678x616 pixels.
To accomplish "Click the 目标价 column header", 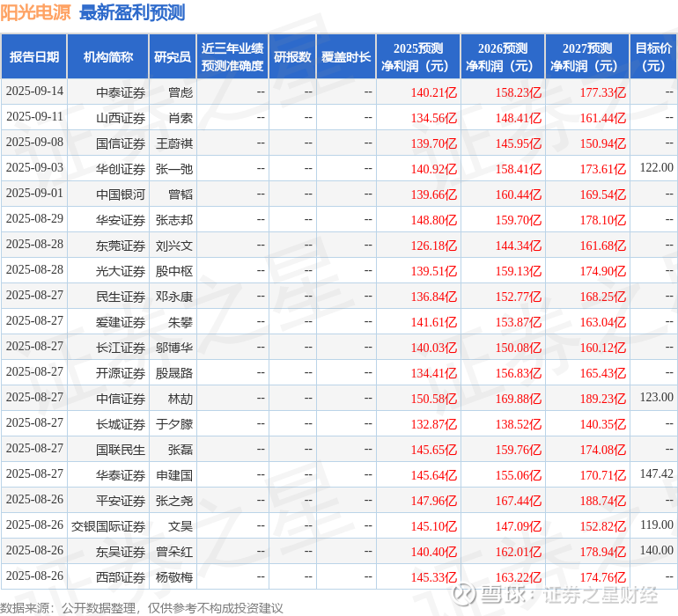I will click(653, 56).
